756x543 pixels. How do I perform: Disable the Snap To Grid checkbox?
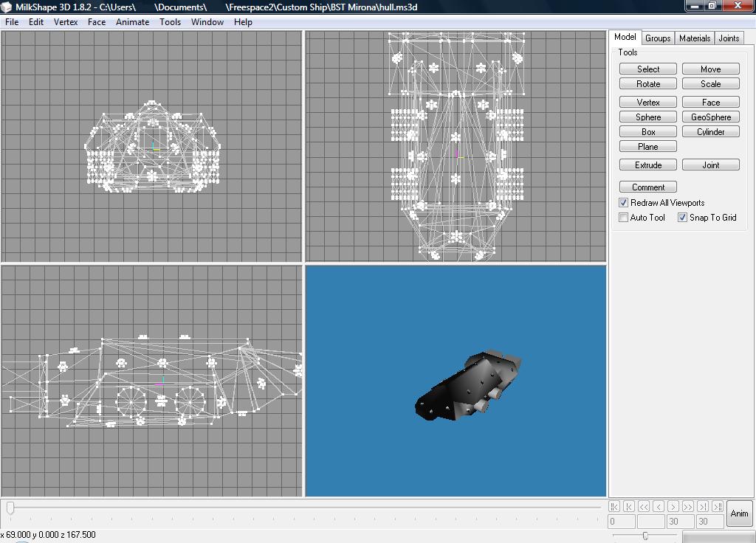[682, 218]
